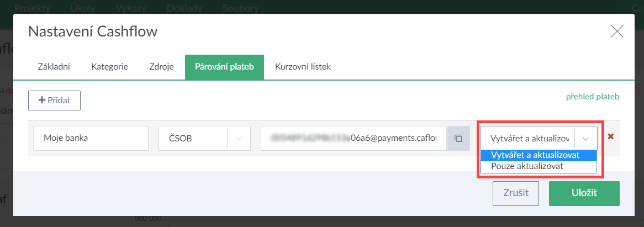Click the Přidat button
The height and width of the screenshot is (227, 644).
(x=54, y=101)
